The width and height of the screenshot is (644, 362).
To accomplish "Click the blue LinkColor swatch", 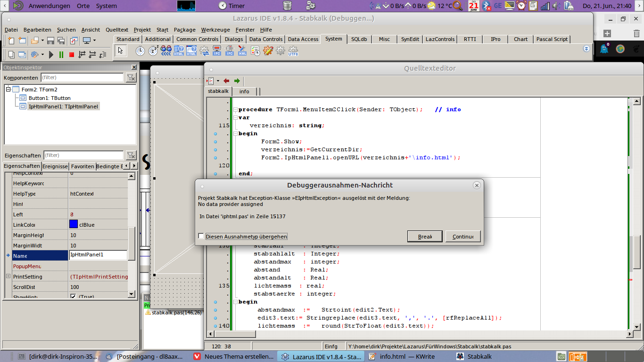I will pyautogui.click(x=74, y=224).
